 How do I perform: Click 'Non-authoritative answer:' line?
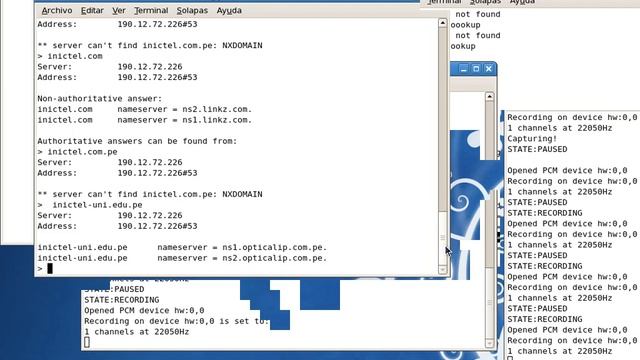100,99
